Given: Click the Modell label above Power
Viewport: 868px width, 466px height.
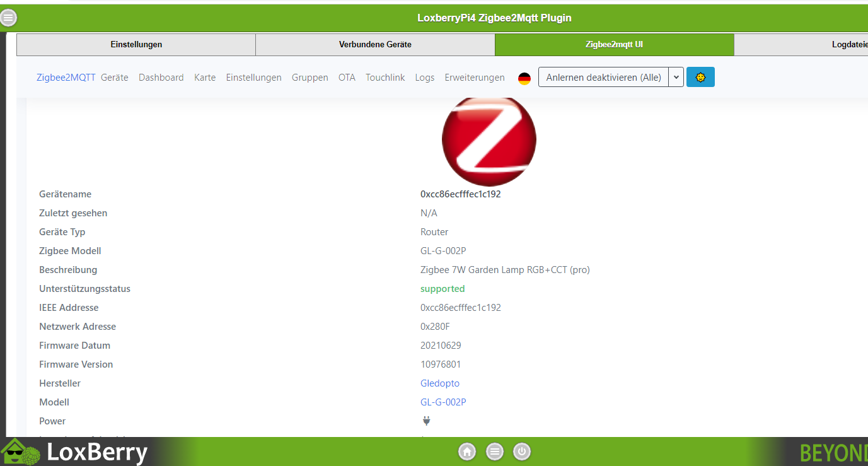Looking at the screenshot, I should tap(54, 402).
